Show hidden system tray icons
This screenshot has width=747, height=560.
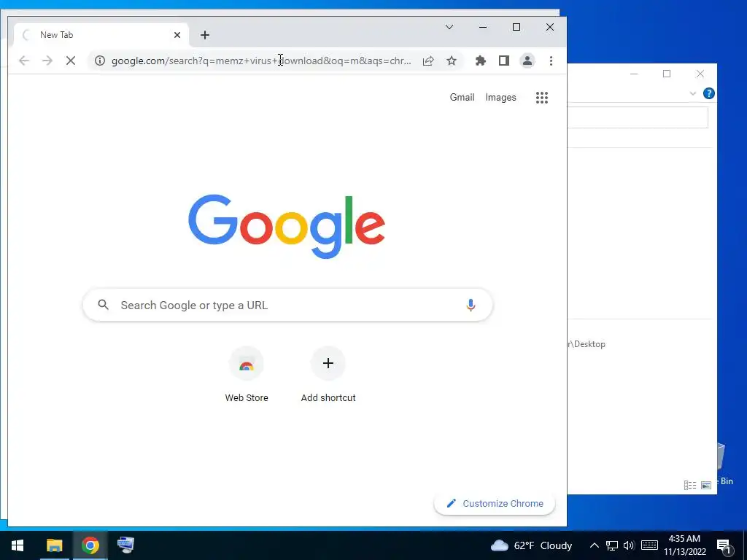tap(594, 545)
